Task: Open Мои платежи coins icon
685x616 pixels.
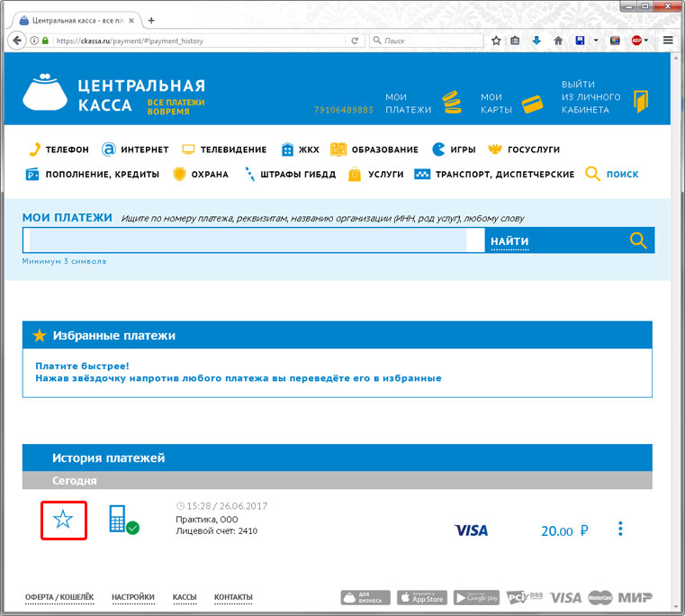Action: tap(451, 102)
